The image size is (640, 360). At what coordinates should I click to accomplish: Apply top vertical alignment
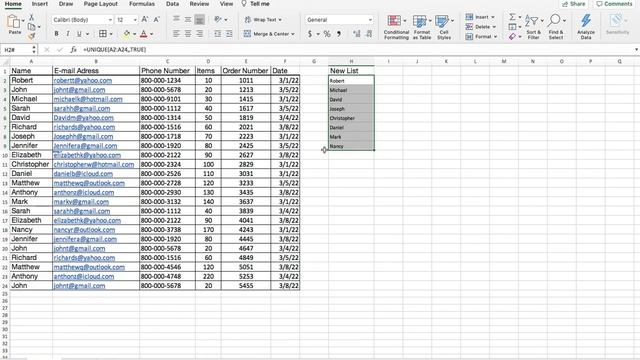(x=176, y=19)
